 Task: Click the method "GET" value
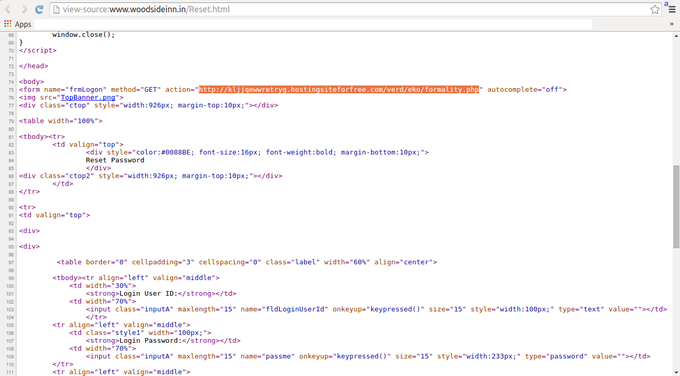pyautogui.click(x=150, y=89)
